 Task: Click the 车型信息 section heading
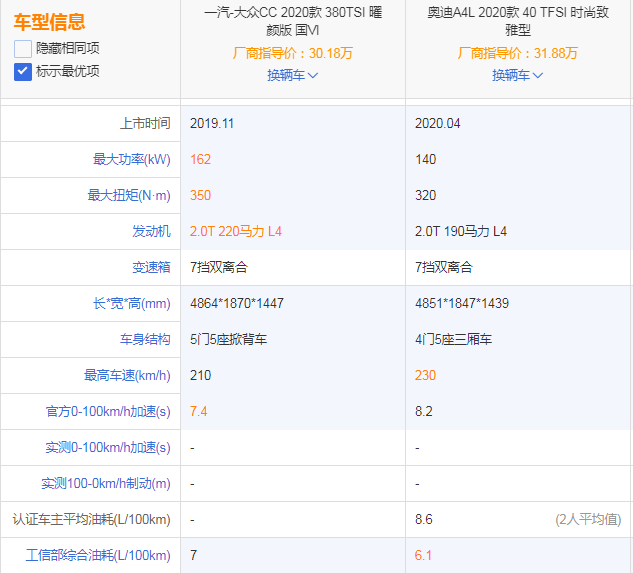click(x=49, y=22)
